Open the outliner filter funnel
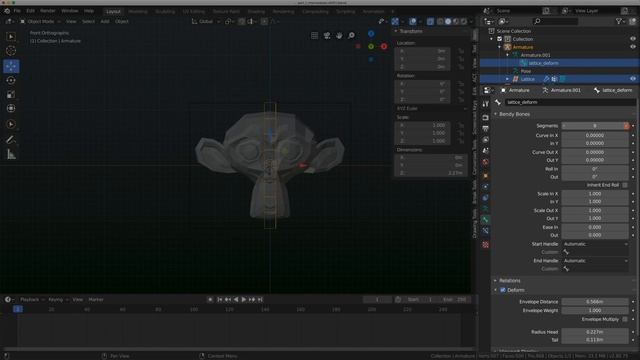 click(x=620, y=21)
